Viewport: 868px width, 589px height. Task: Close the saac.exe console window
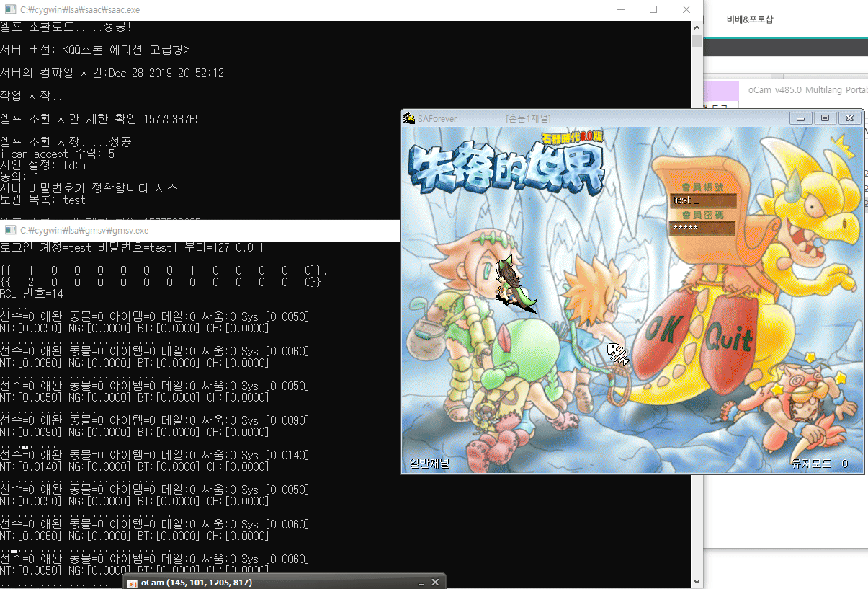[686, 9]
